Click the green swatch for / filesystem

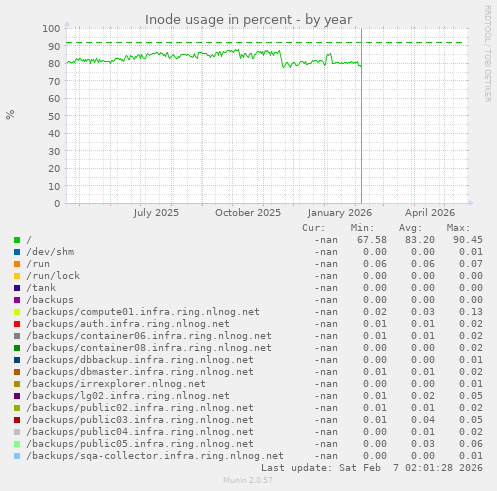point(17,240)
